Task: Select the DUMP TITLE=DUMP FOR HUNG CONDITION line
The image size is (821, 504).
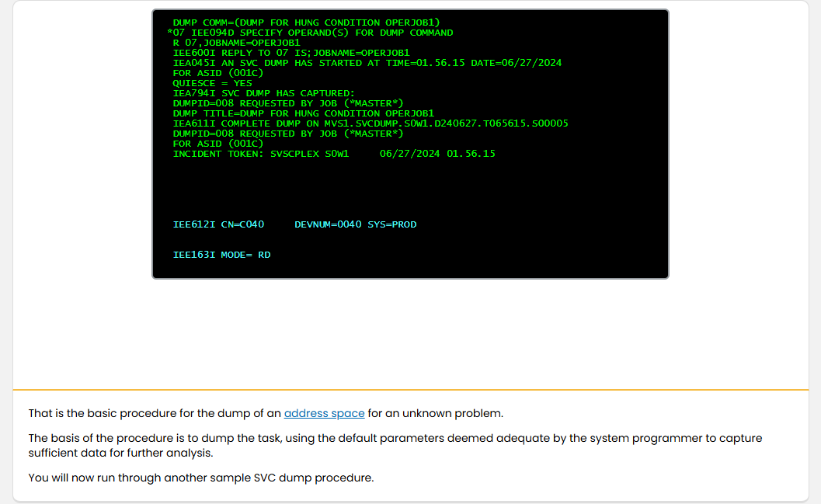Action: pyautogui.click(x=303, y=113)
